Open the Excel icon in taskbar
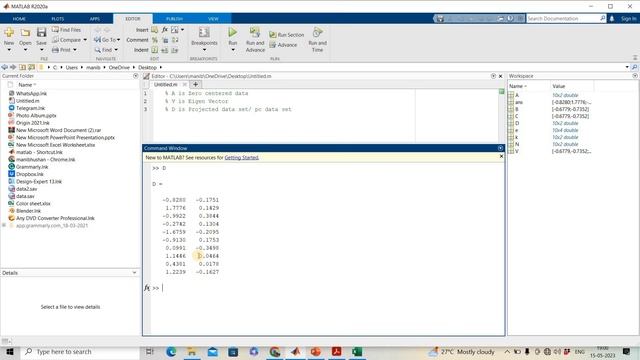This screenshot has width=640, height=360. click(357, 351)
